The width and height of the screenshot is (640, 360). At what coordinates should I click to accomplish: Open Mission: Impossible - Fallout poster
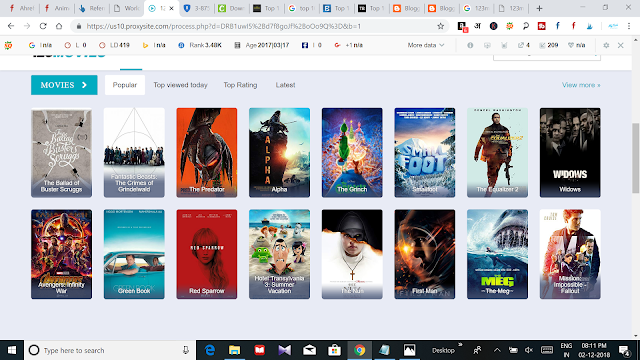570,254
